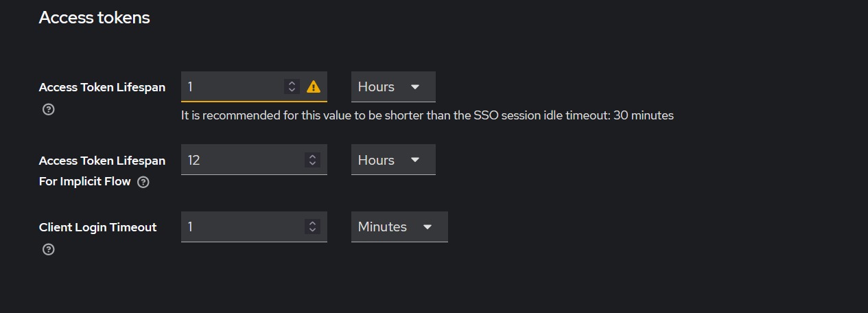868x313 pixels.
Task: Click the Access Token Lifespan stepper arrows
Action: (292, 86)
